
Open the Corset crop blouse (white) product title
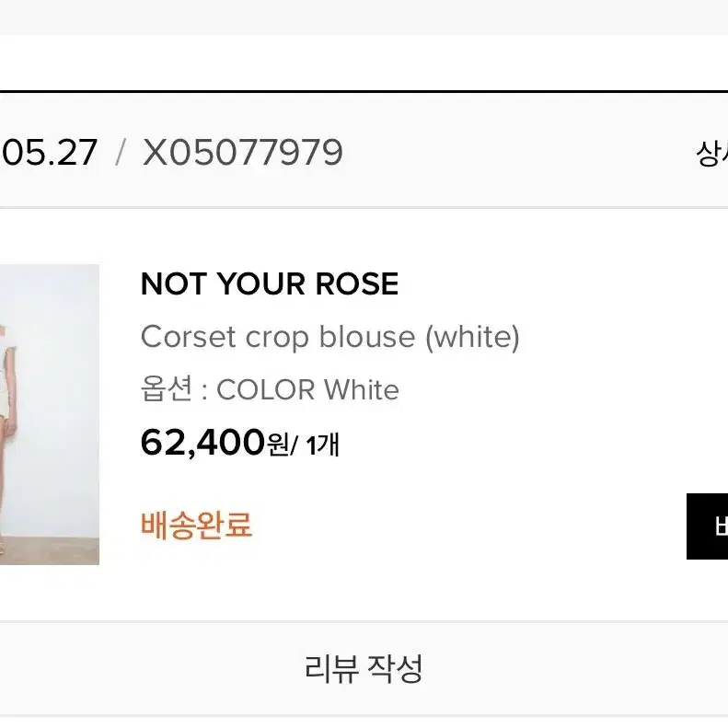pos(330,337)
